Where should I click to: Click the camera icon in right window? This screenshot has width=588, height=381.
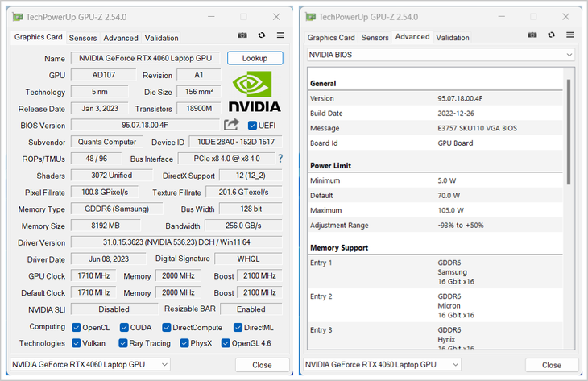[532, 35]
